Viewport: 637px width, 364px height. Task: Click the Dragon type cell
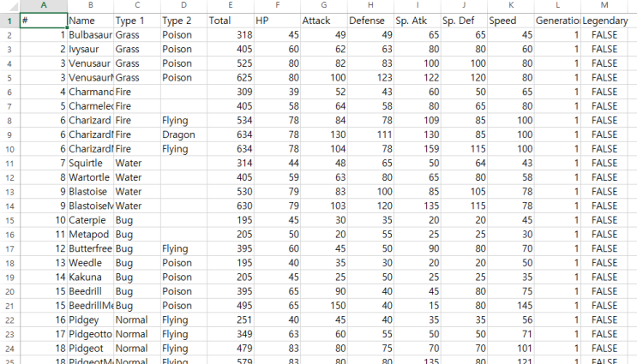[x=183, y=134]
